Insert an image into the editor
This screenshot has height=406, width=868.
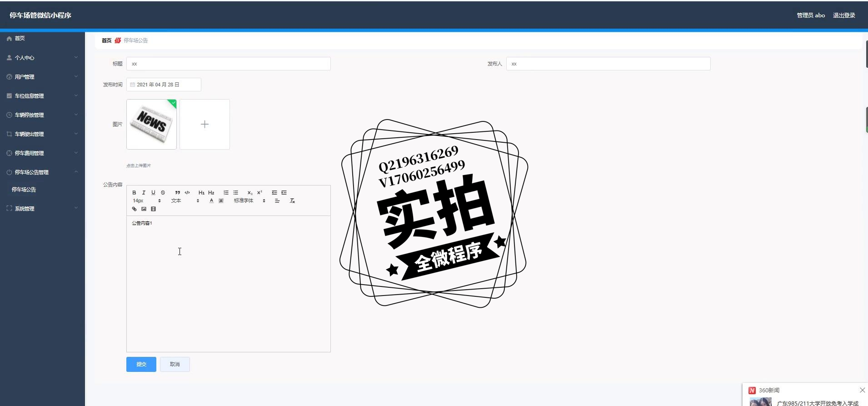144,209
